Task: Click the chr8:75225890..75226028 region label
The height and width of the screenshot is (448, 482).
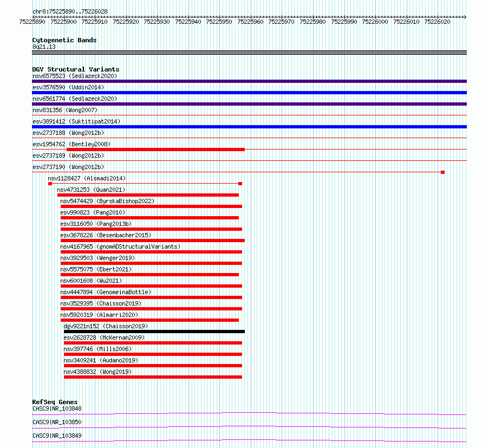Action: click(x=70, y=12)
